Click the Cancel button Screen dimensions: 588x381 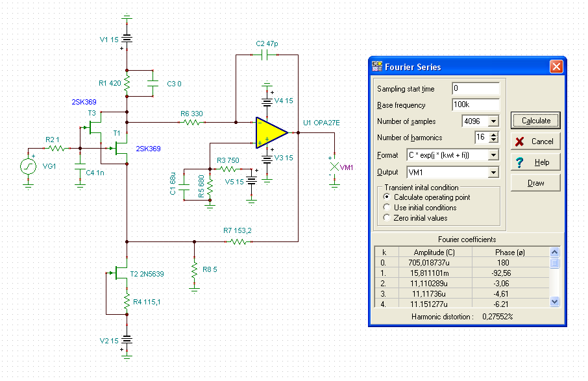[535, 141]
